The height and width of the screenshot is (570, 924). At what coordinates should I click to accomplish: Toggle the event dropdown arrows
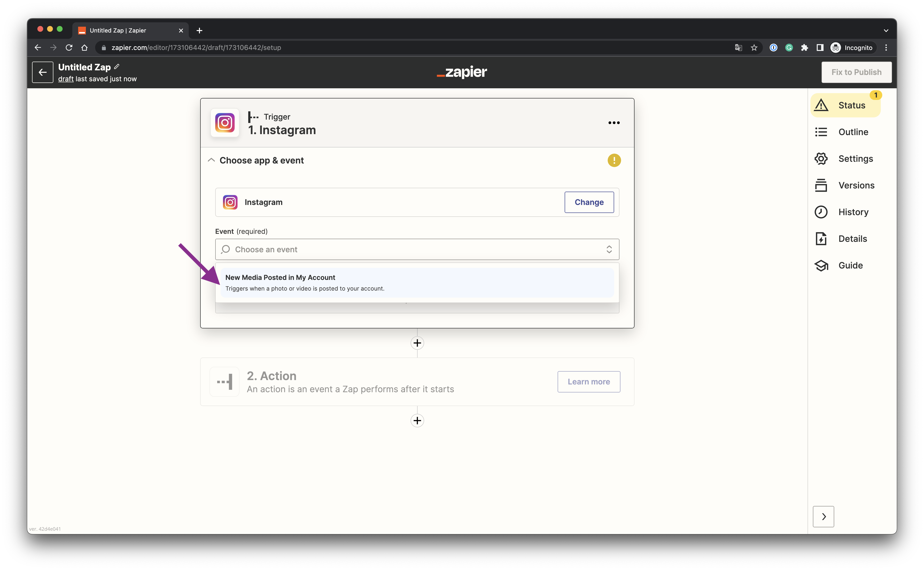tap(609, 250)
